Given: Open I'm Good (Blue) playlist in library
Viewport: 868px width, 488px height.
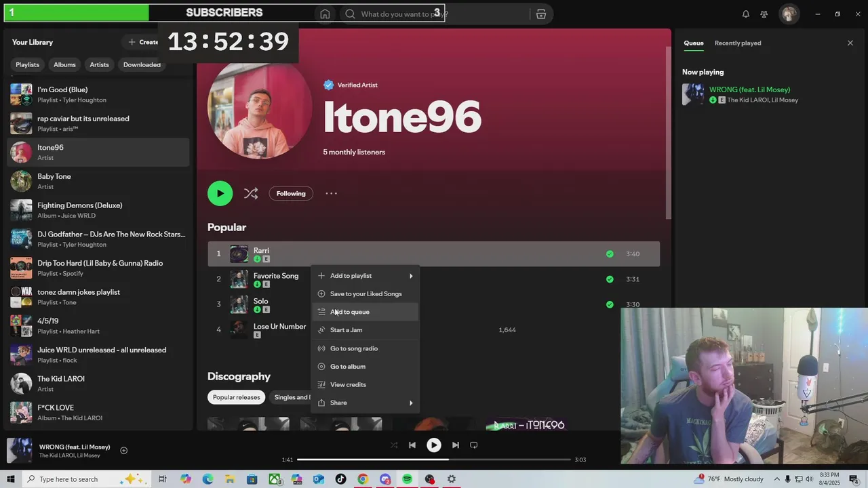Looking at the screenshot, I should [98, 94].
